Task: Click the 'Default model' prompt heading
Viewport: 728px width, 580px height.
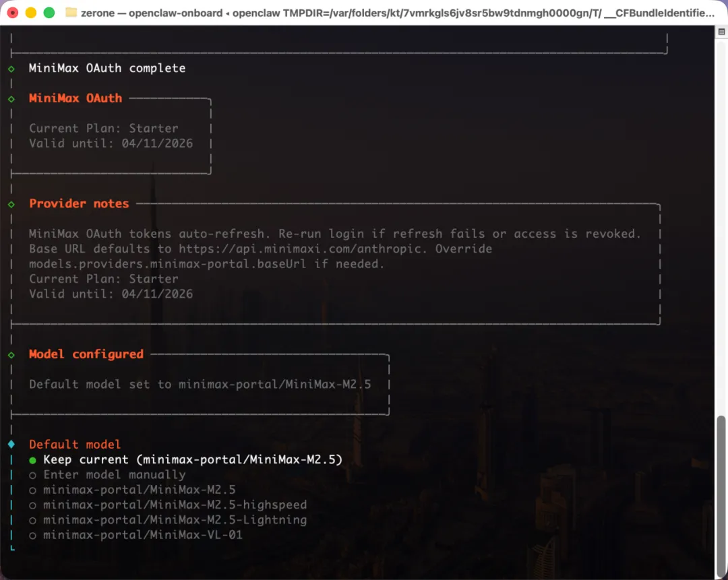Action: pos(75,445)
